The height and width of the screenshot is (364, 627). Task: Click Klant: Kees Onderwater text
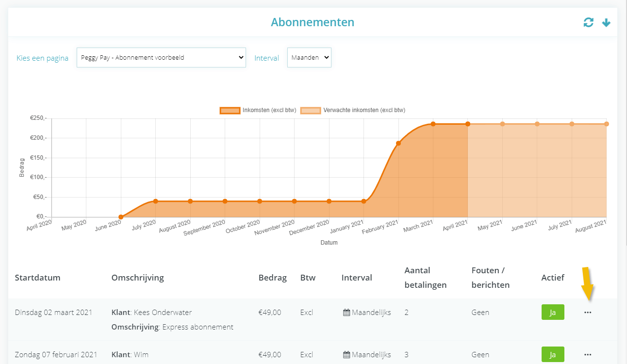pyautogui.click(x=151, y=313)
